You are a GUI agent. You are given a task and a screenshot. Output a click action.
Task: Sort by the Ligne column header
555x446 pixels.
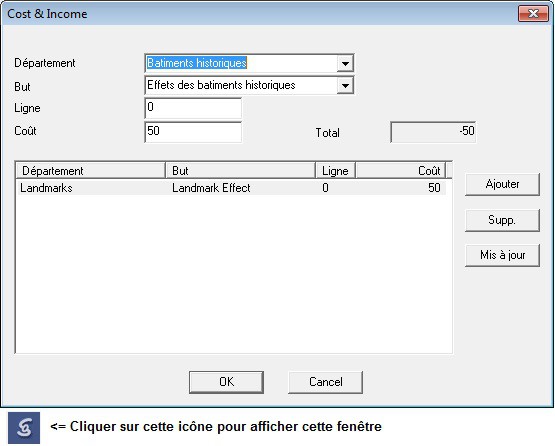(x=336, y=171)
